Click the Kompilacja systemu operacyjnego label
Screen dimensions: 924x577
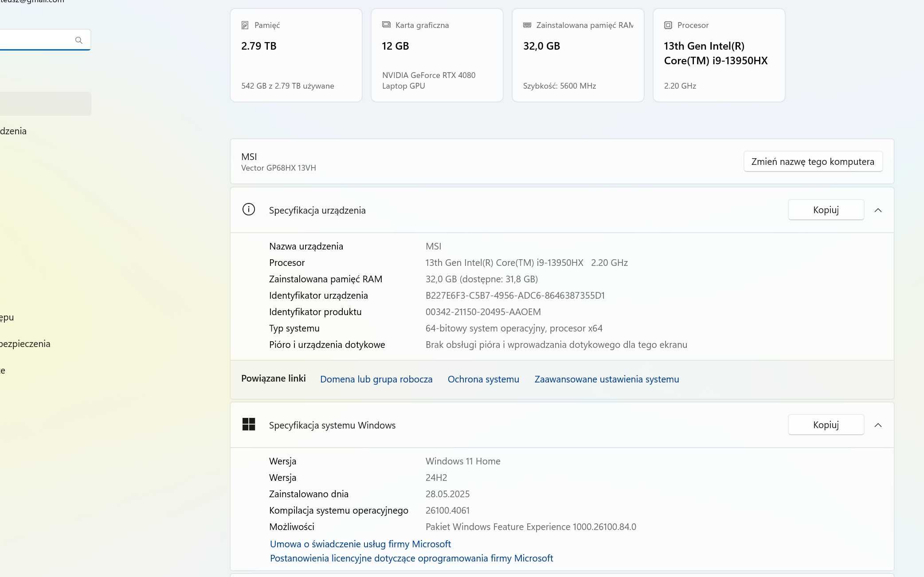click(339, 511)
